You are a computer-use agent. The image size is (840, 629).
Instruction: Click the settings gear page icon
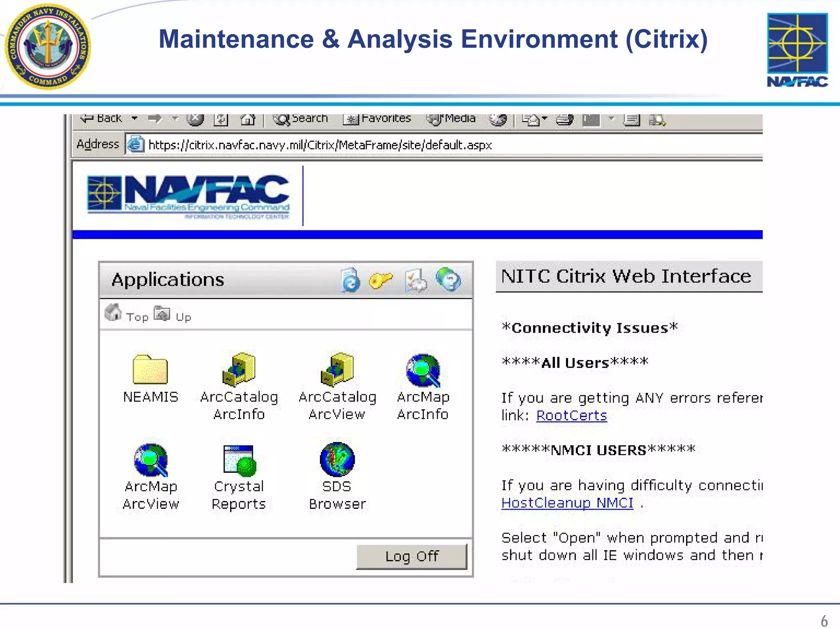tap(415, 281)
